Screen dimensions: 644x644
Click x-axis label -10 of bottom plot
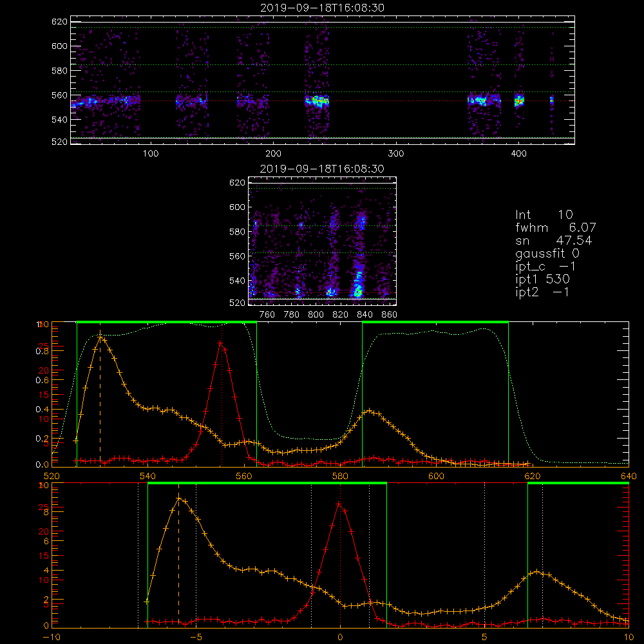point(52,638)
